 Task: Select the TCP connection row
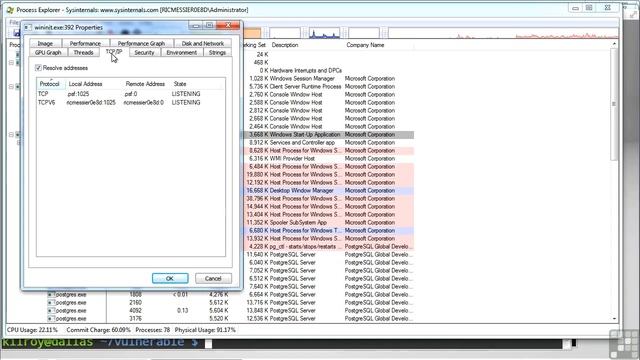pos(131,94)
